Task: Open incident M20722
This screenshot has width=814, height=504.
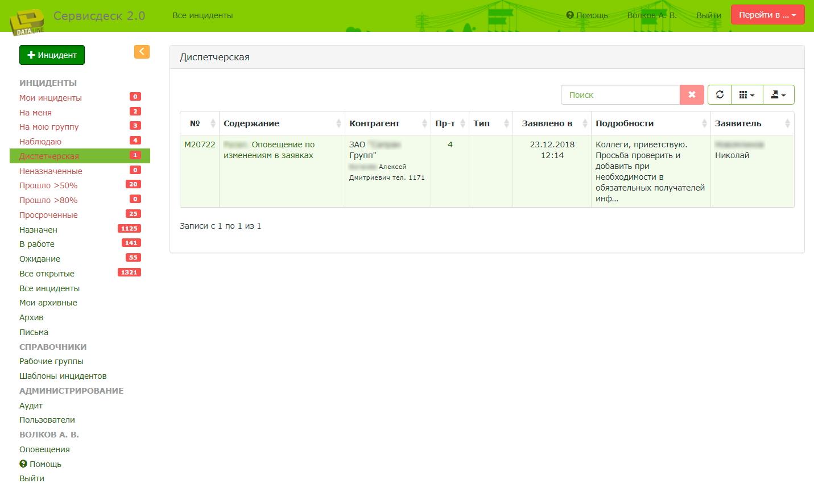Action: [200, 144]
